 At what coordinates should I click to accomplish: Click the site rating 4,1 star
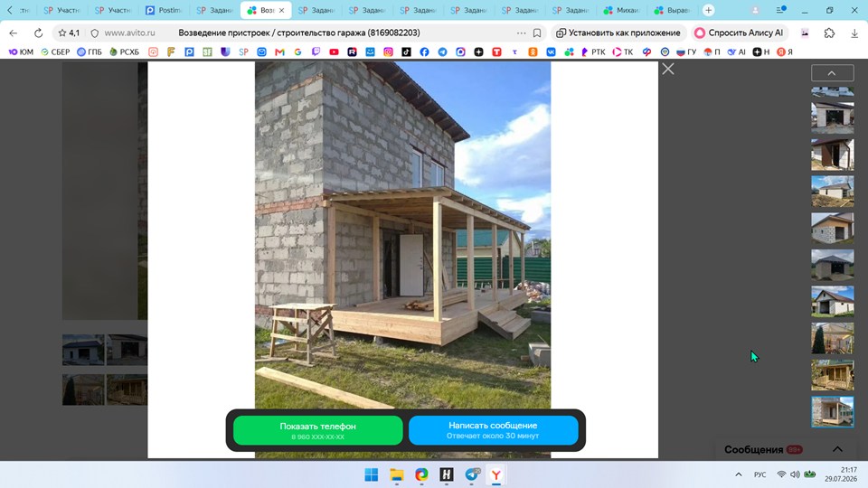[69, 33]
